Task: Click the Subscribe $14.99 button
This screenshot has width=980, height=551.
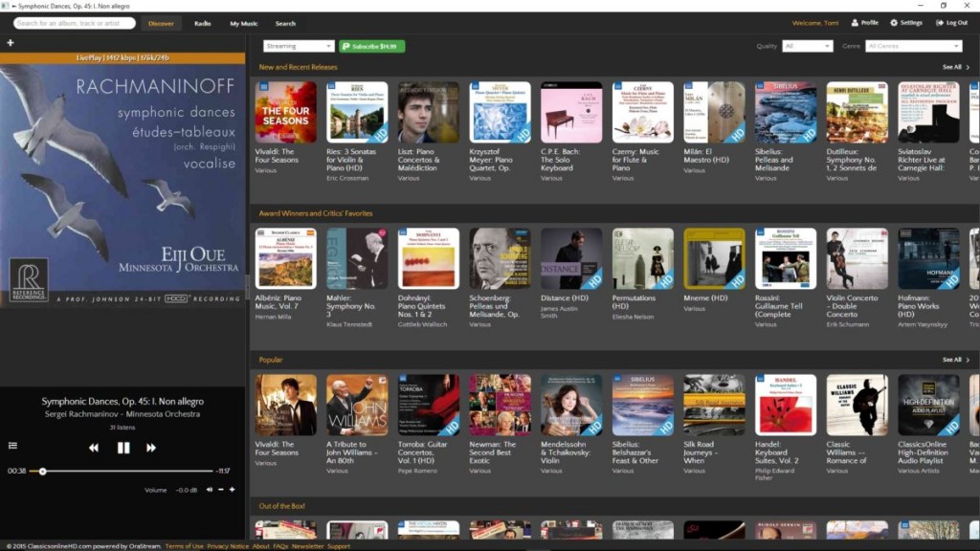Action: [x=372, y=46]
